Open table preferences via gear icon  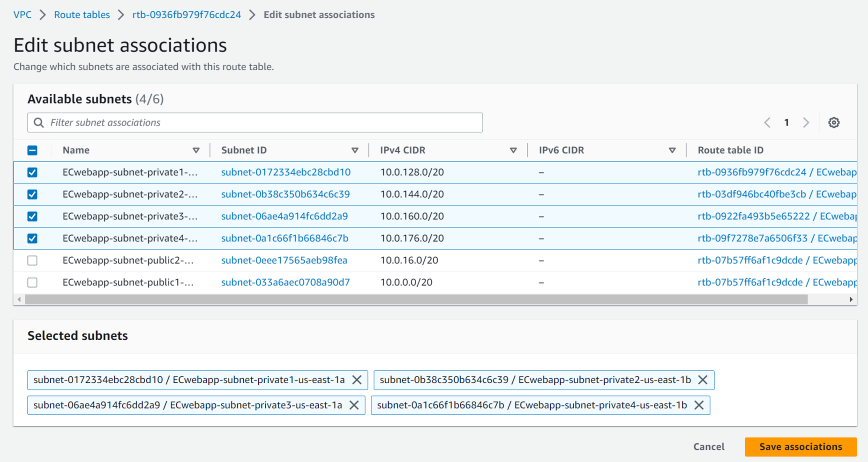(834, 122)
